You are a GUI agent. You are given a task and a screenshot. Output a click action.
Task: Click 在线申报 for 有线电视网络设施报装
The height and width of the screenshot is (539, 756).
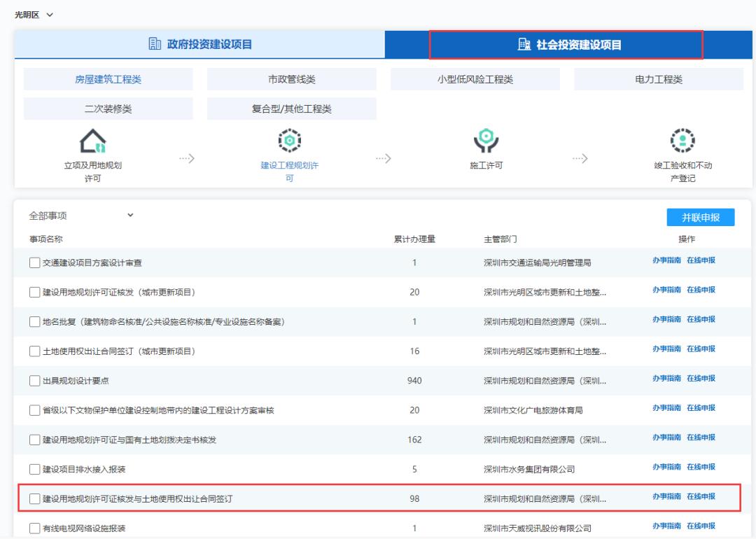pos(701,526)
